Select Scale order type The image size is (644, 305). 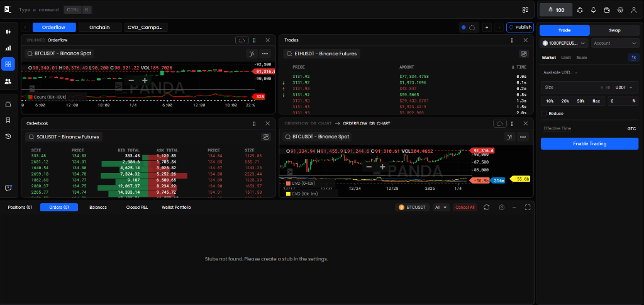[581, 58]
